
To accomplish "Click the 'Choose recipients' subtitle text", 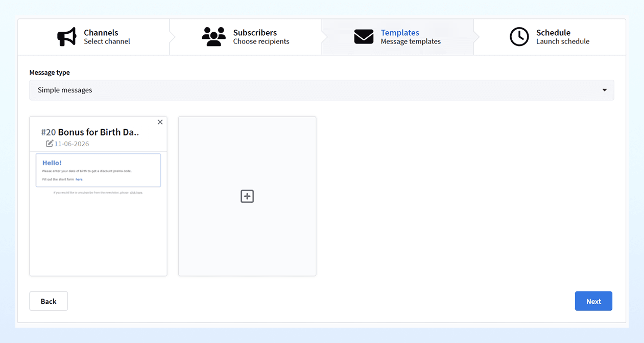I will [261, 41].
